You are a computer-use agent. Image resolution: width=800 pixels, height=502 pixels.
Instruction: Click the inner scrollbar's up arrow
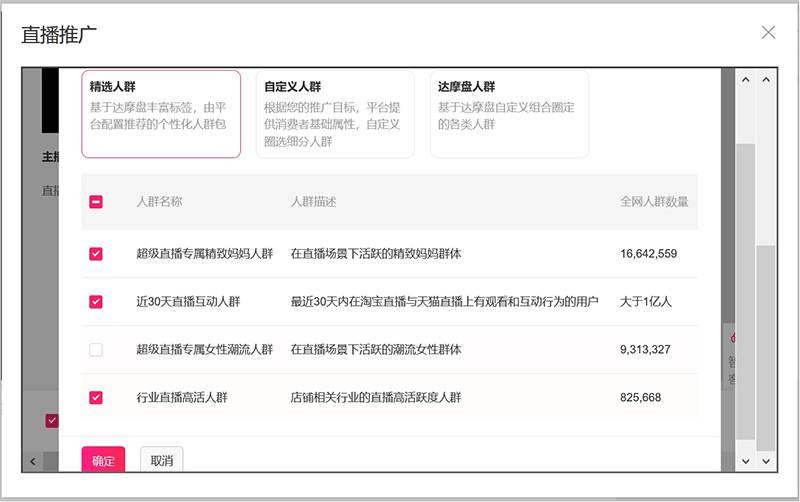[x=743, y=78]
